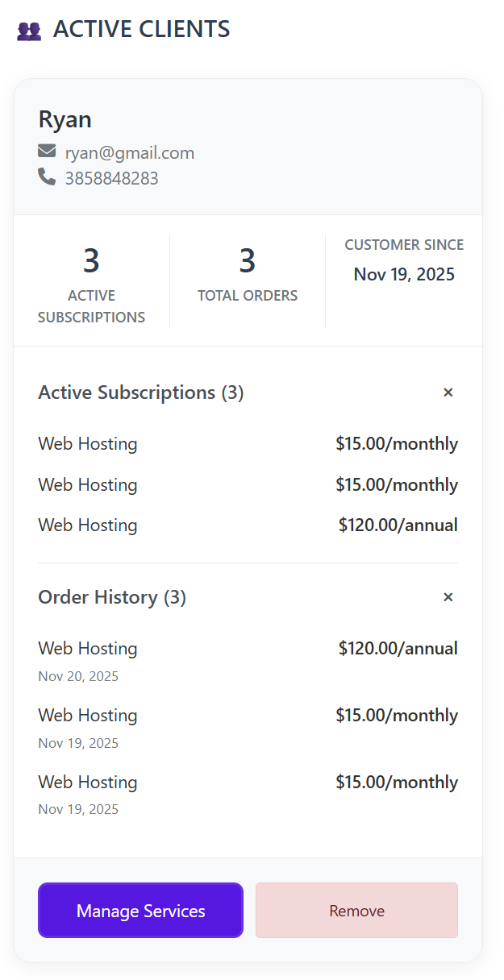
Task: Click the Customer Since date Nov 19, 2025
Action: [404, 274]
